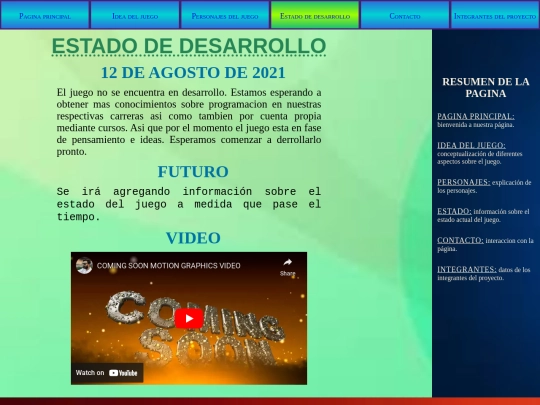Click the Share icon on video
Viewport: 540px width, 405px height.
click(x=288, y=267)
